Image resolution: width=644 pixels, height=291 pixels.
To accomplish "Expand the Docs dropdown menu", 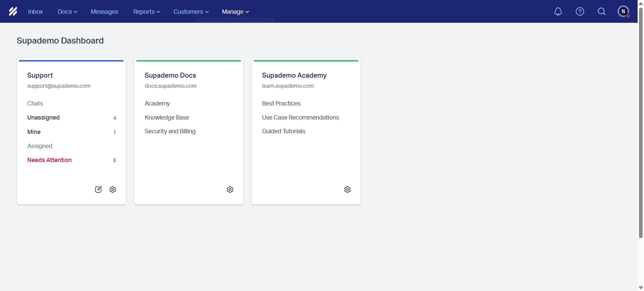I will pos(67,11).
